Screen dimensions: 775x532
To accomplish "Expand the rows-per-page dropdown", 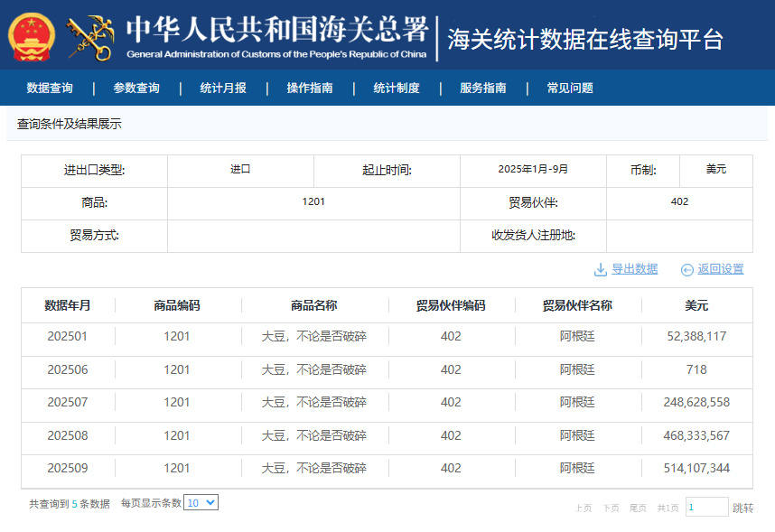I will pos(201,503).
